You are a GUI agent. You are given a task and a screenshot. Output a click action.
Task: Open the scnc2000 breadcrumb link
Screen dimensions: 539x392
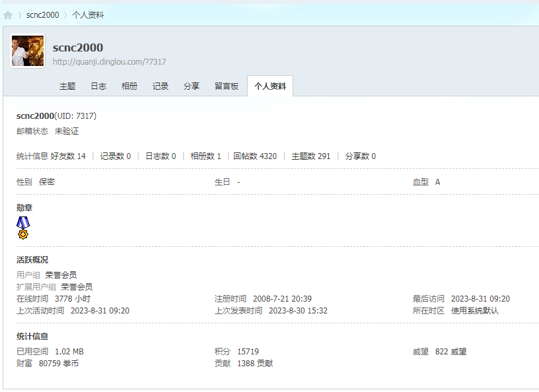[43, 15]
